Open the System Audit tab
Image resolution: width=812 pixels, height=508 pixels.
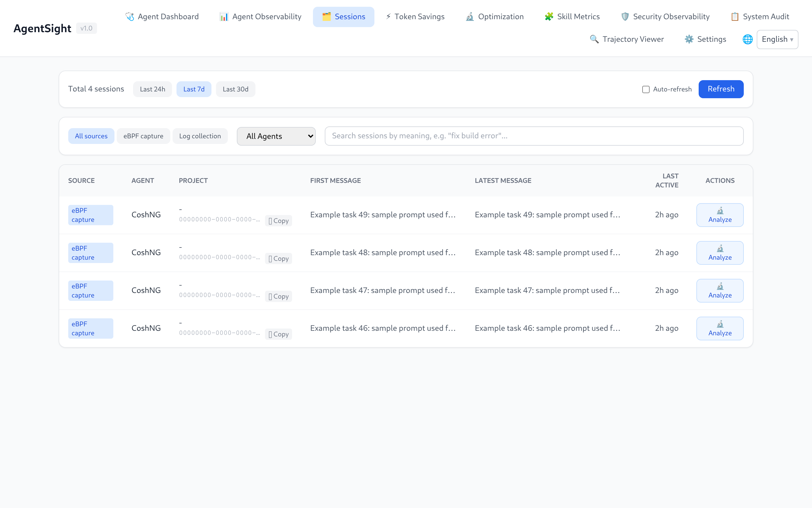tap(760, 17)
